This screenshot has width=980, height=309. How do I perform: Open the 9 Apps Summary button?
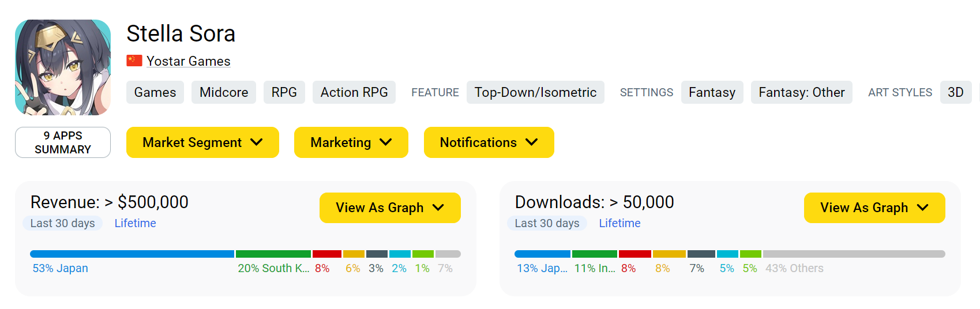(x=63, y=142)
